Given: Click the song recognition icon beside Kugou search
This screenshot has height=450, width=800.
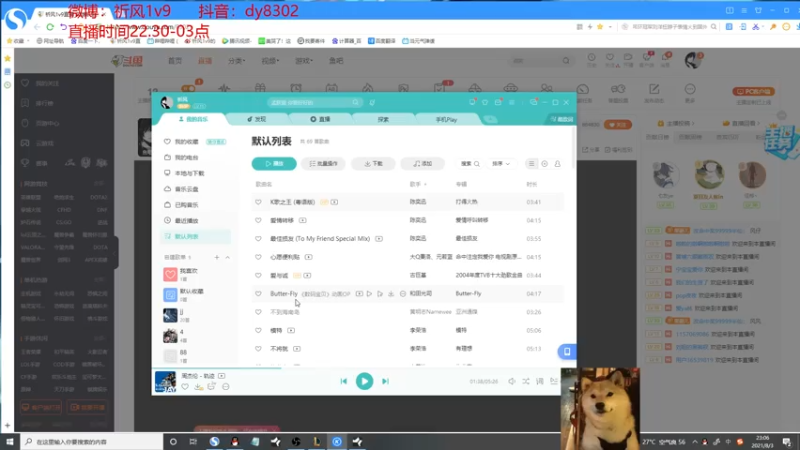Looking at the screenshot, I should coord(372,103).
